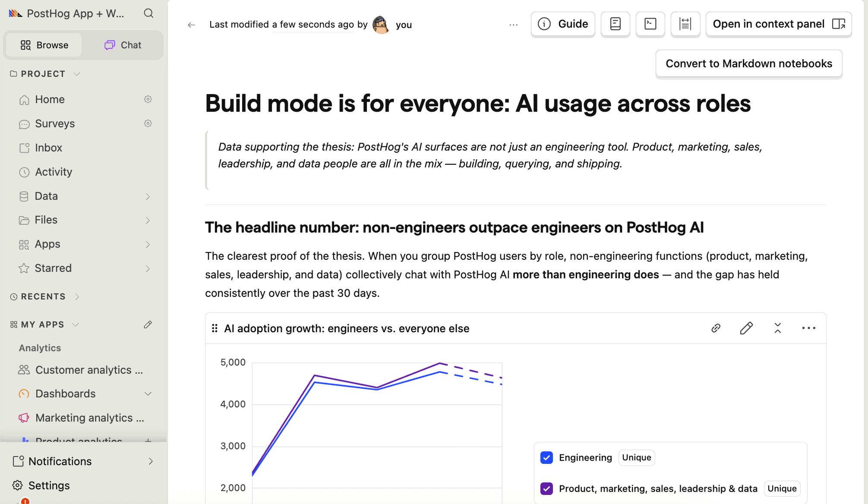Click the PostHog App + W... project name
The width and height of the screenshot is (868, 504).
76,13
